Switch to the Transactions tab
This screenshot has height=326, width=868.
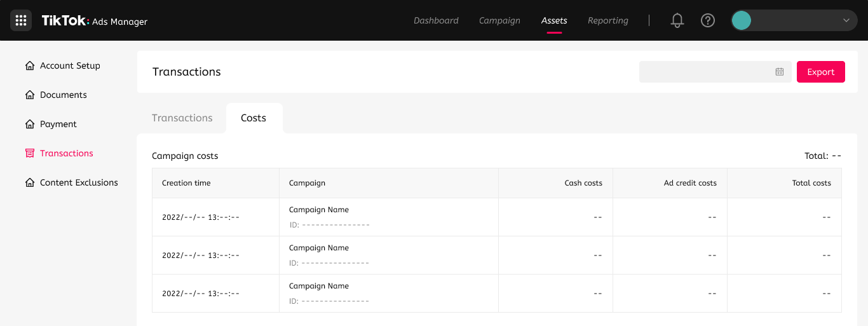182,118
